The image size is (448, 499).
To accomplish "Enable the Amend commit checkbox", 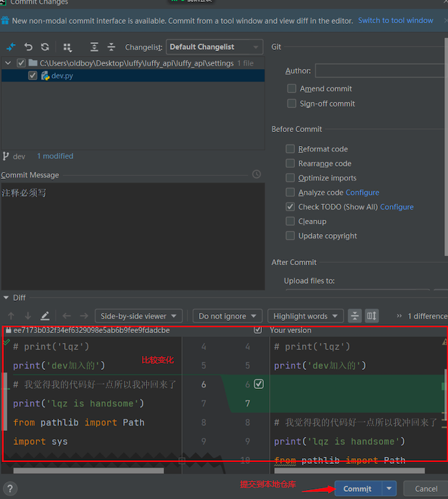I will click(x=292, y=89).
